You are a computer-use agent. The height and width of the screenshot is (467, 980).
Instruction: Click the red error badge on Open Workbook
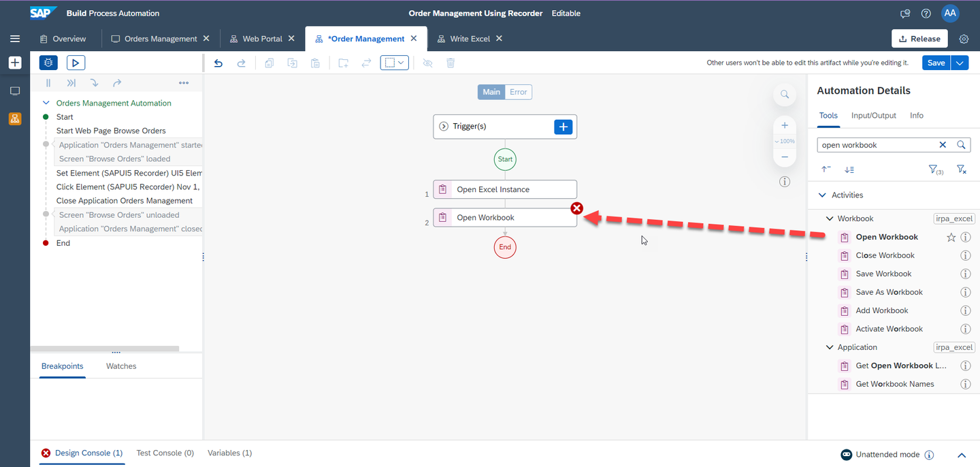coord(576,208)
